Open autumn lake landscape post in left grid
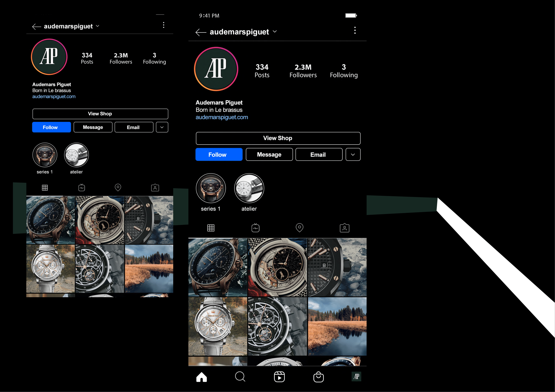This screenshot has width=555, height=392. click(x=149, y=269)
